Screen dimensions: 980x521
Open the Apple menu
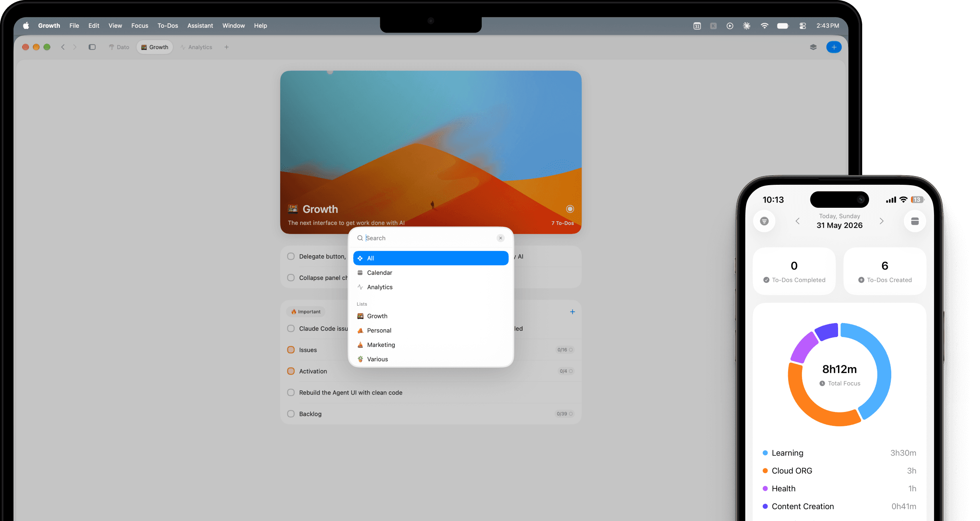click(x=26, y=25)
